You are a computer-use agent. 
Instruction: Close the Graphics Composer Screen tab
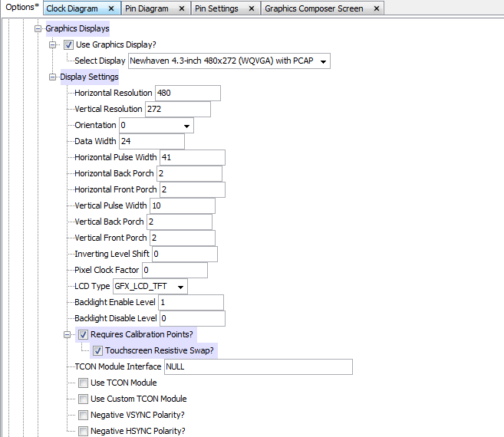point(377,9)
